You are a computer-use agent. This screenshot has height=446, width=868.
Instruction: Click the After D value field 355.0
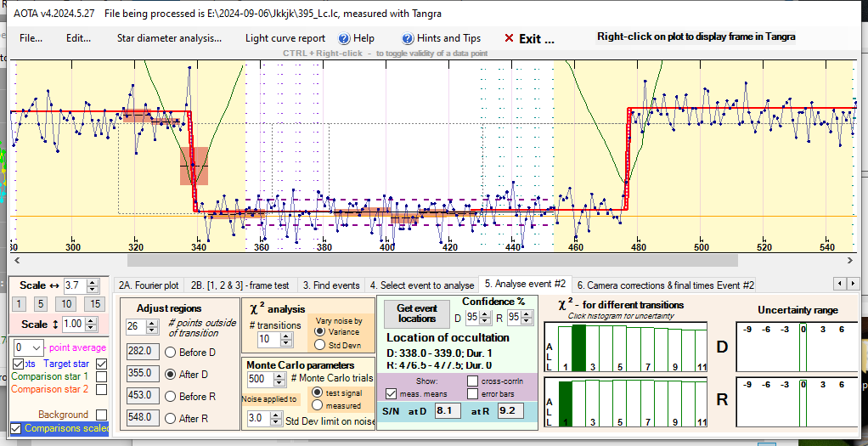pyautogui.click(x=143, y=375)
